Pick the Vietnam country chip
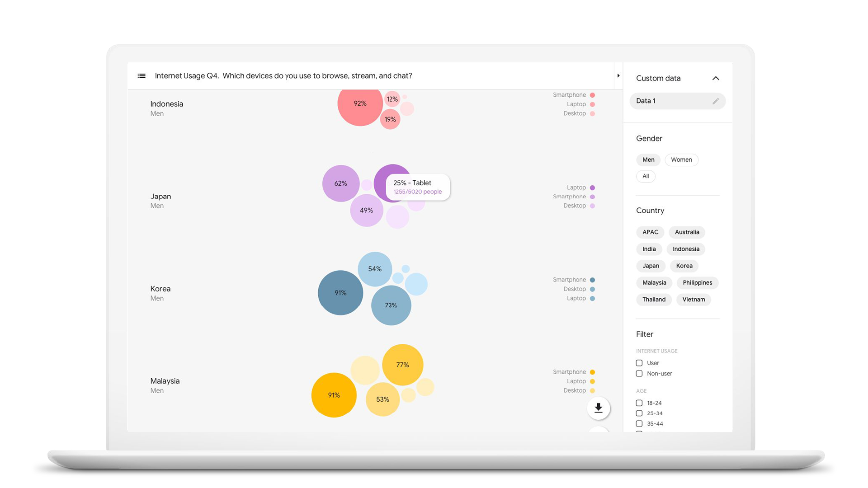868x488 pixels. click(x=693, y=300)
